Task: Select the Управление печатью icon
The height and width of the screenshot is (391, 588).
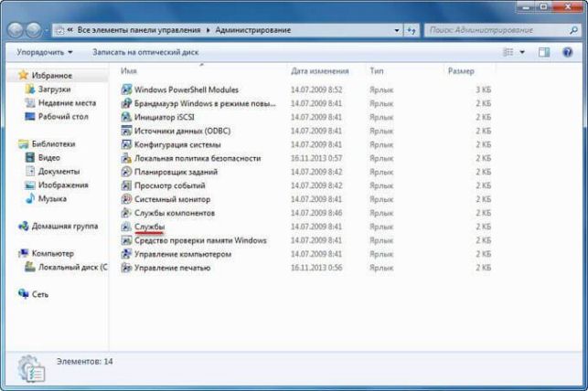Action: [x=126, y=268]
